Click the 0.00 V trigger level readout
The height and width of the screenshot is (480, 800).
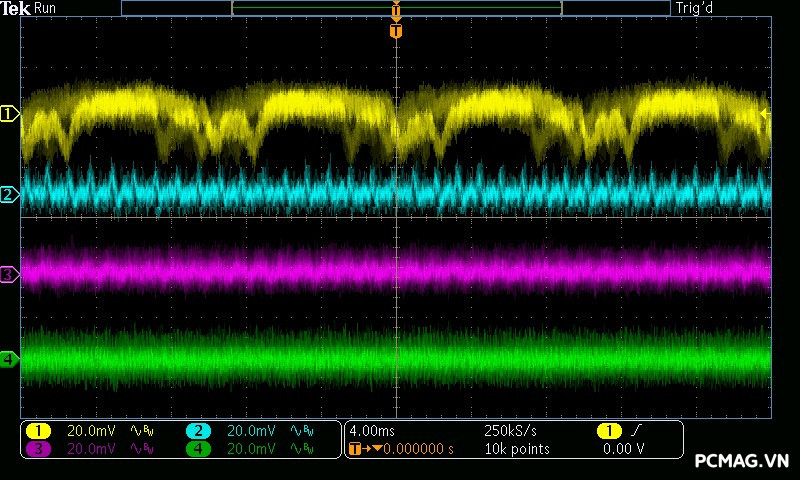coord(623,449)
